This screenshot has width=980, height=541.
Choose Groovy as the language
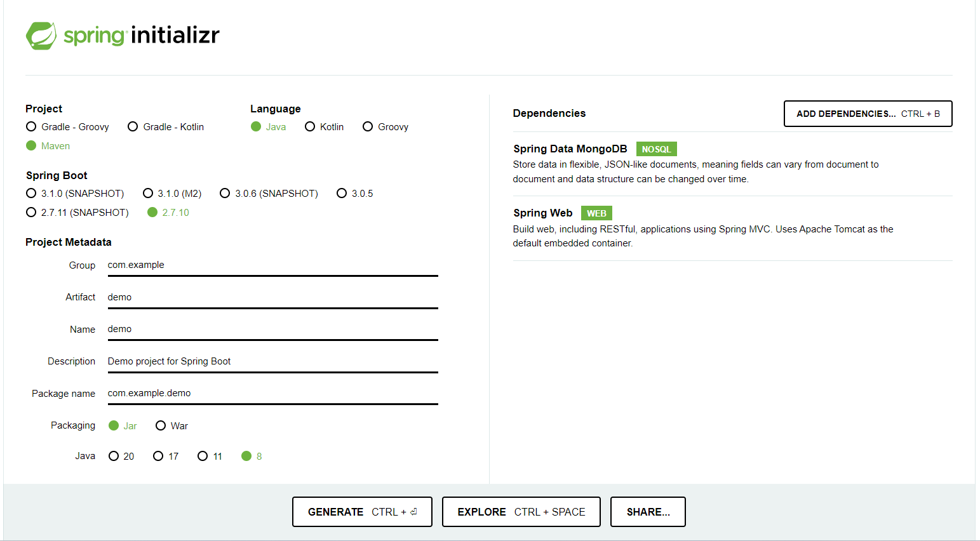(x=367, y=126)
